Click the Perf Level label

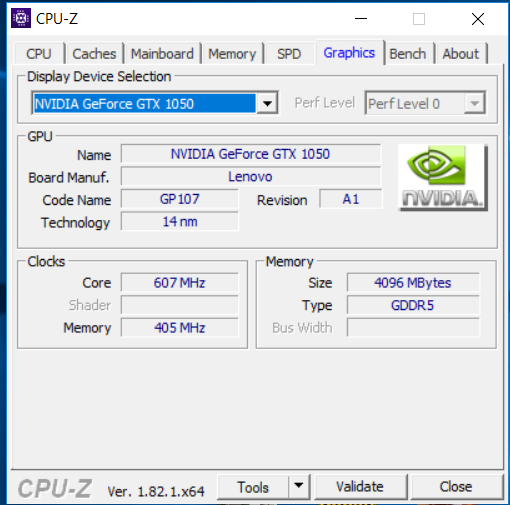point(324,103)
